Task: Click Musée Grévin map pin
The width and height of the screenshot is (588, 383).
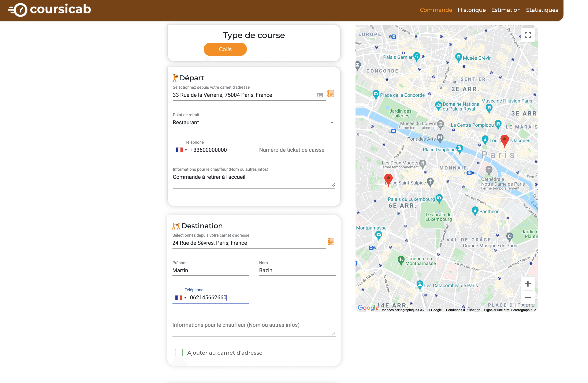Action: [x=458, y=58]
